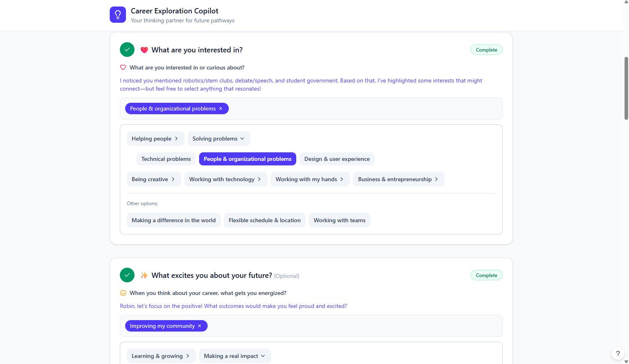The height and width of the screenshot is (364, 629).
Task: Click the 'Robin, let's focus on the positive!' prompt
Action: click(x=233, y=306)
